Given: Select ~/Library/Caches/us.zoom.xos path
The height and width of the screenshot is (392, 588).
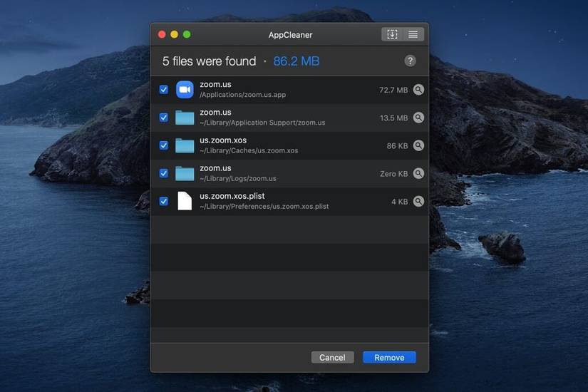Looking at the screenshot, I should (249, 151).
